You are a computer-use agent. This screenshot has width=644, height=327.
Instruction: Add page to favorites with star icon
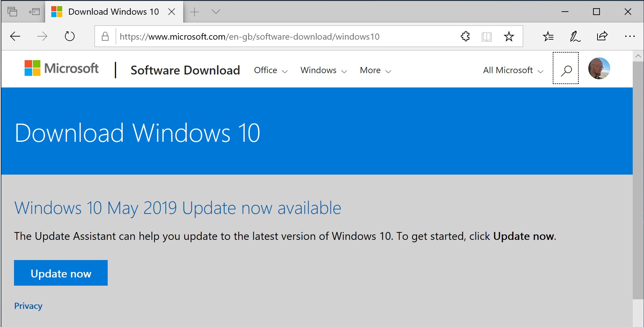point(509,37)
